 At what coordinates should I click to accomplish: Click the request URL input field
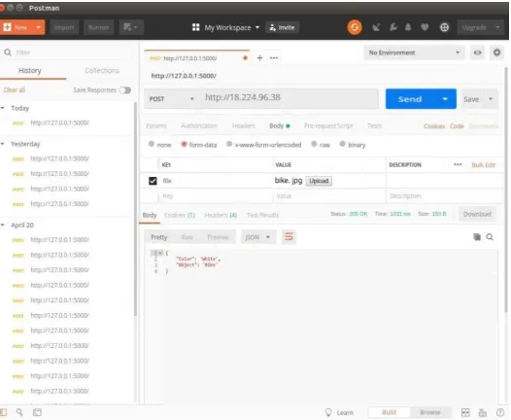pos(290,98)
